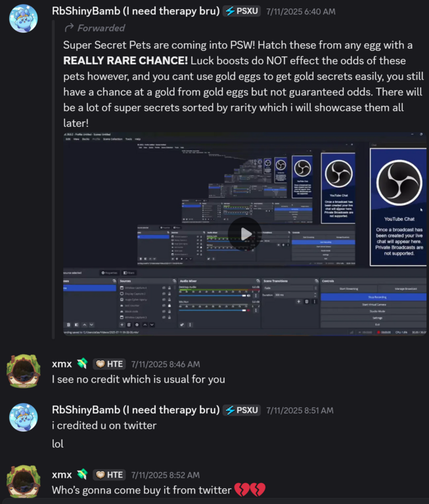429x504 pixels.
Task: Open RbShinyBamb's username on the 6:40 AM message
Action: point(135,11)
